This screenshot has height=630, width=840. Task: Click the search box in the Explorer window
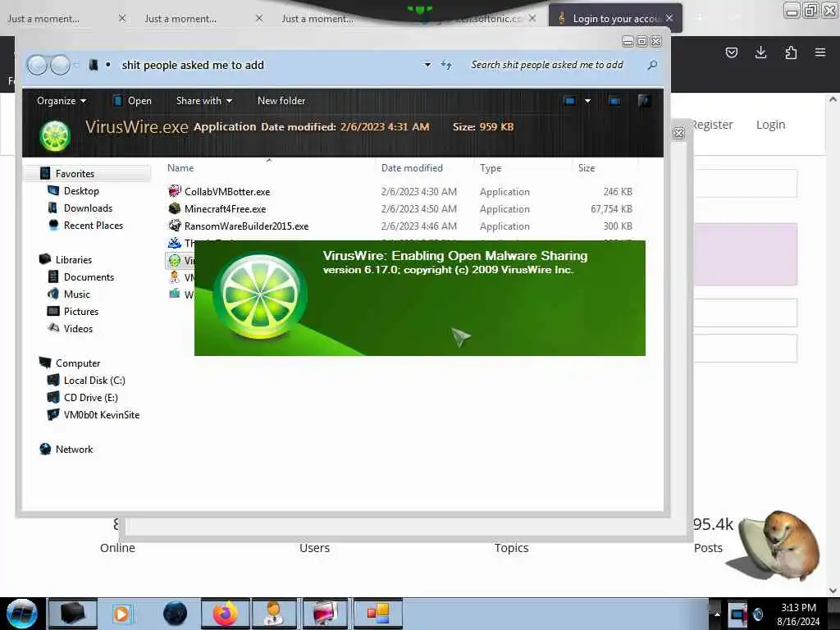[546, 65]
